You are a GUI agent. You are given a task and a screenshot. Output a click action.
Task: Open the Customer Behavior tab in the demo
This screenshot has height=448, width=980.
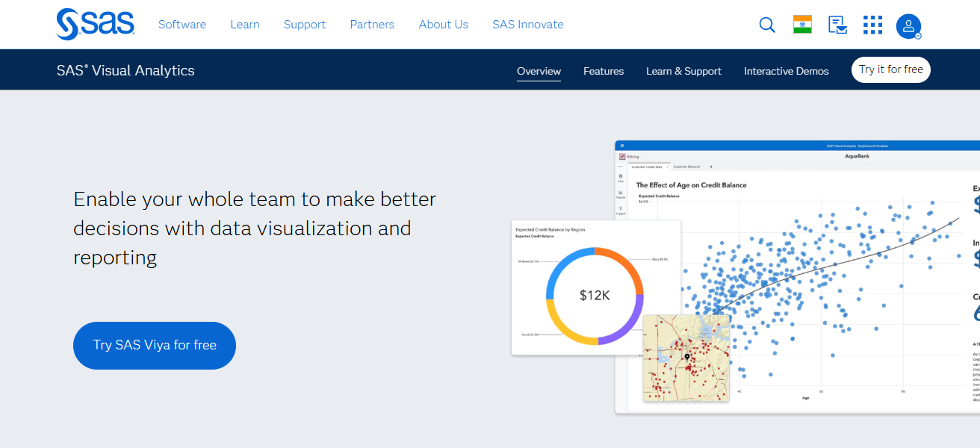pos(687,167)
